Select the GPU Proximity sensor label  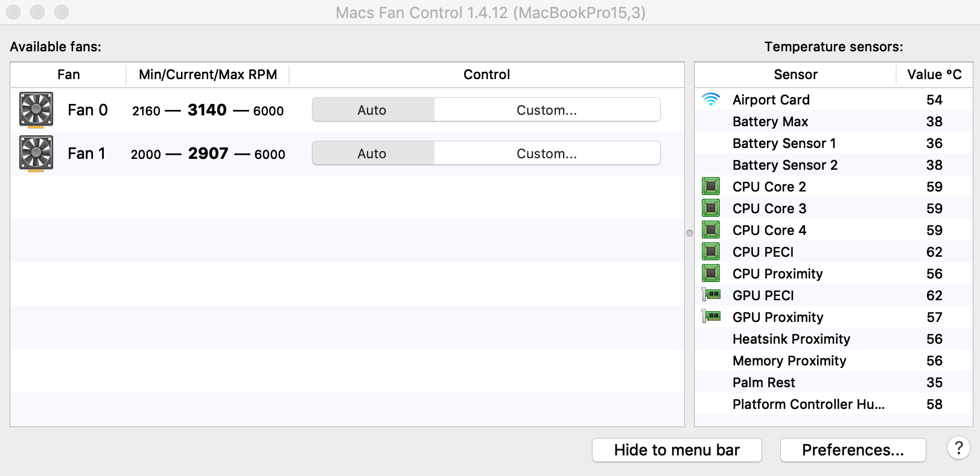point(778,317)
